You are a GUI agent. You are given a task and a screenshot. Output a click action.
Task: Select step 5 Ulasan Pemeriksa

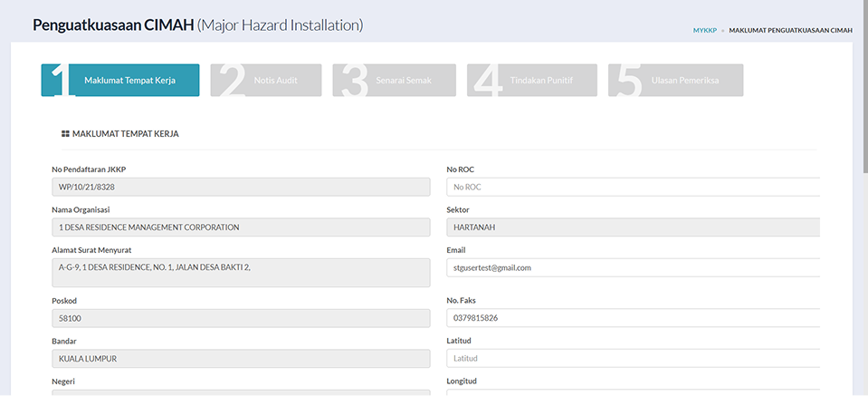tap(676, 81)
